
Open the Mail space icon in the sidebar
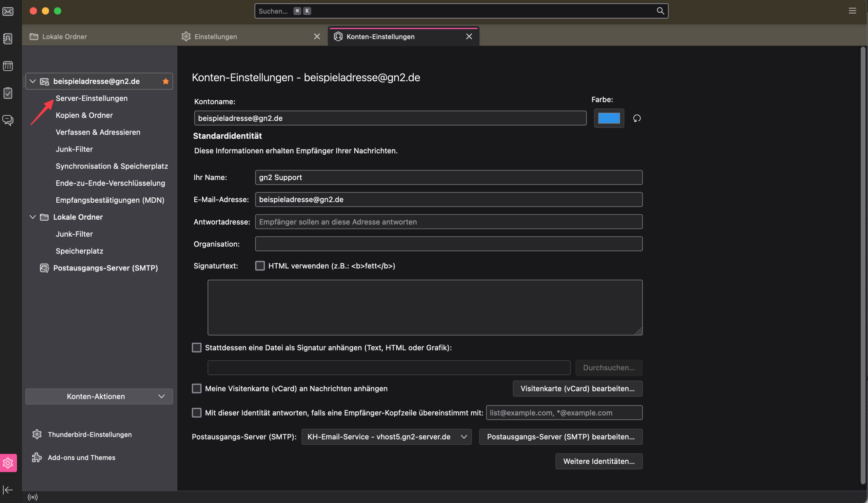coord(8,12)
